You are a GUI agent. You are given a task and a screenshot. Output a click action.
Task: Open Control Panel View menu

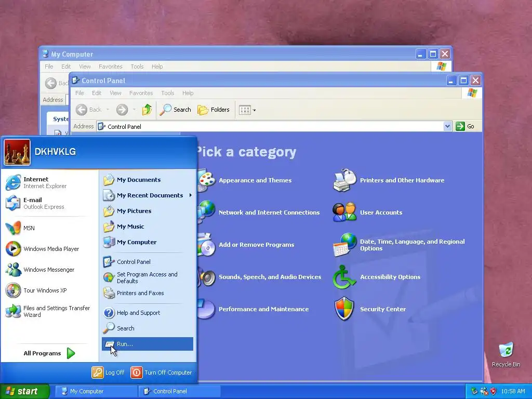pos(115,93)
